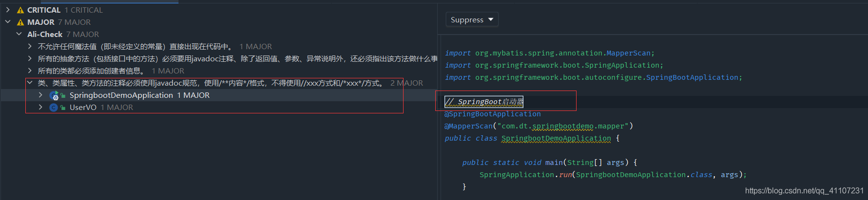Click the CRITICAL warning triangle icon

click(20, 10)
